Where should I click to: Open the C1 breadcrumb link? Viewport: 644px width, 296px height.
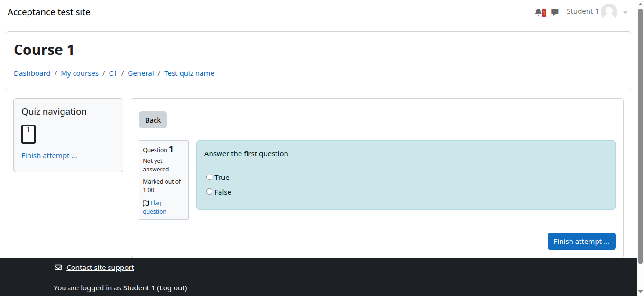coord(113,73)
